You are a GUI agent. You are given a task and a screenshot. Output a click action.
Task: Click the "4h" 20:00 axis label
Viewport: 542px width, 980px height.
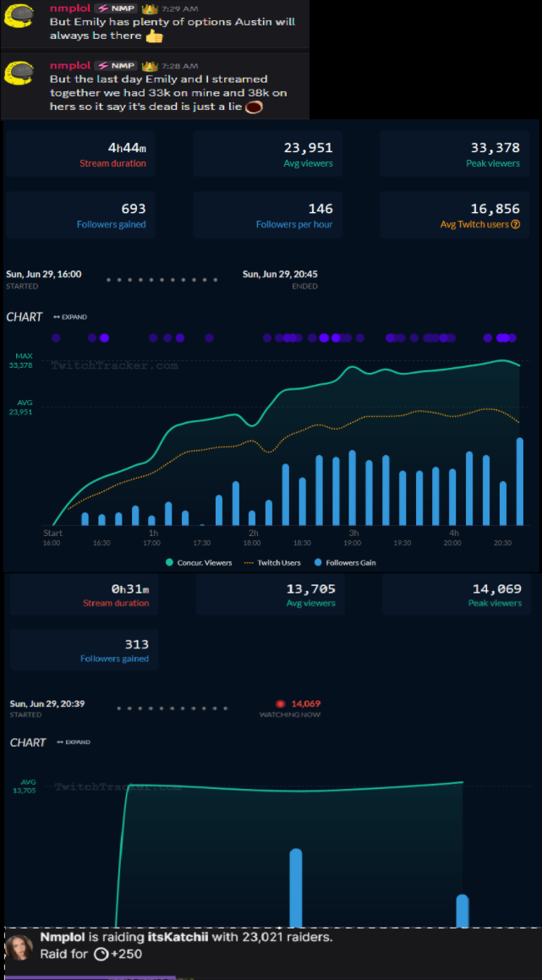(454, 538)
